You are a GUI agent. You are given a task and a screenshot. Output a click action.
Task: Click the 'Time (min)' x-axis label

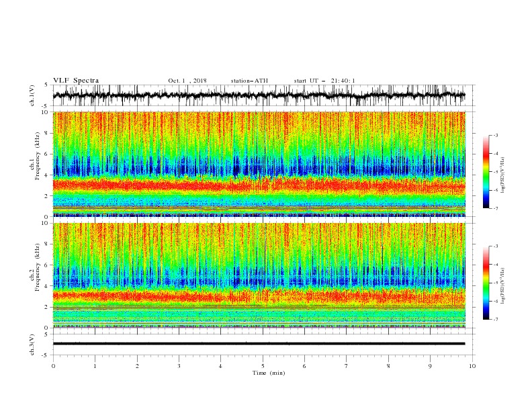[269, 373]
